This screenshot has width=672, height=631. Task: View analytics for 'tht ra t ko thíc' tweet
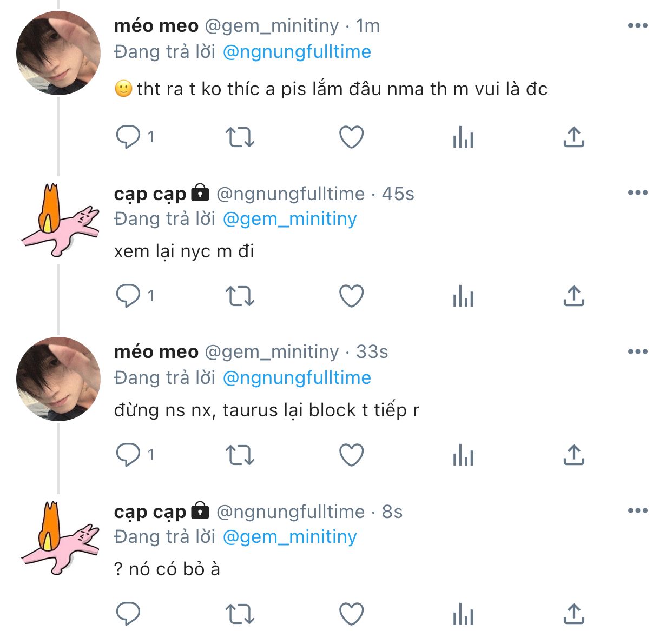point(463,137)
